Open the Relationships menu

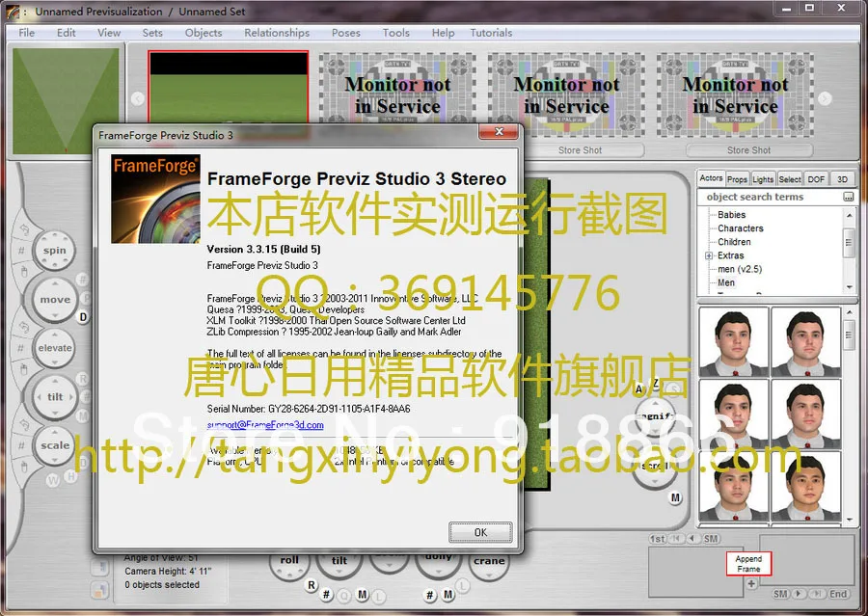[x=277, y=32]
